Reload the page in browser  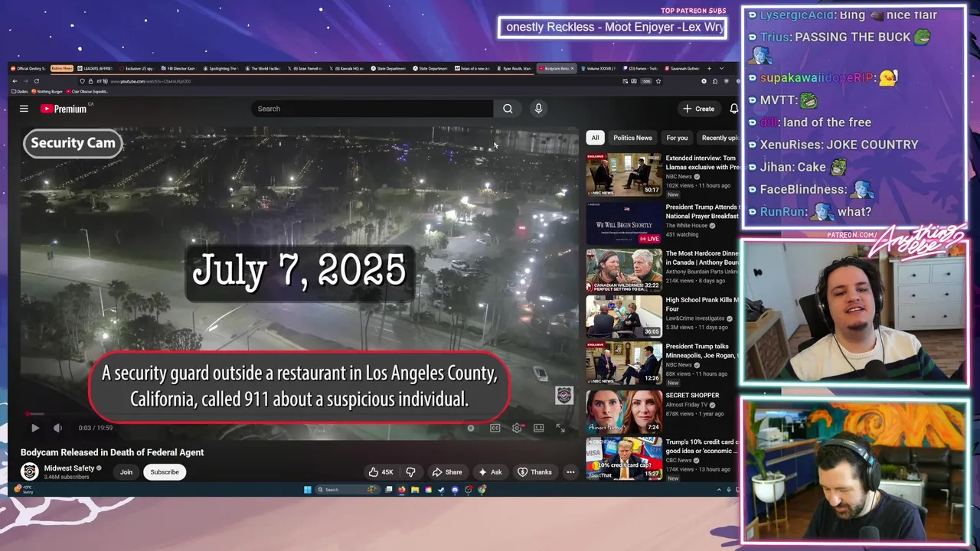(37, 81)
